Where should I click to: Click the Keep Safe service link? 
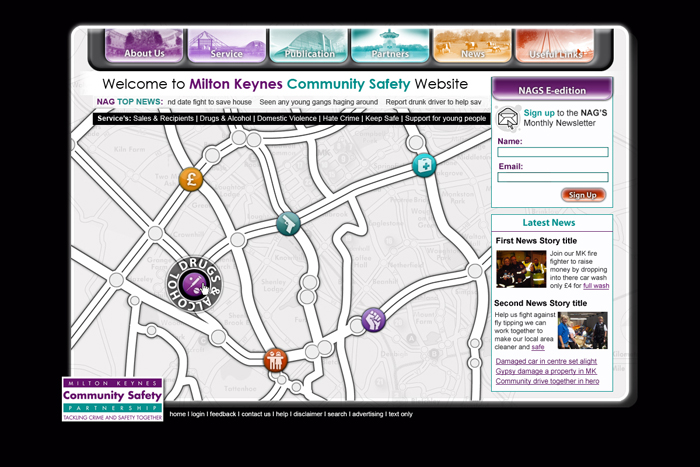[x=382, y=119]
